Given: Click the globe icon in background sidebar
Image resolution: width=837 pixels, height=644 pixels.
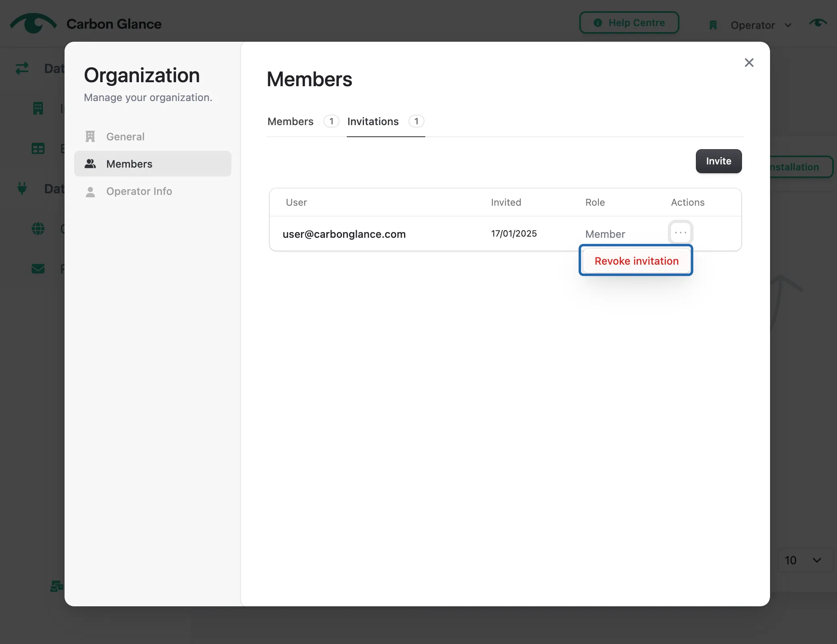Looking at the screenshot, I should click(x=38, y=229).
